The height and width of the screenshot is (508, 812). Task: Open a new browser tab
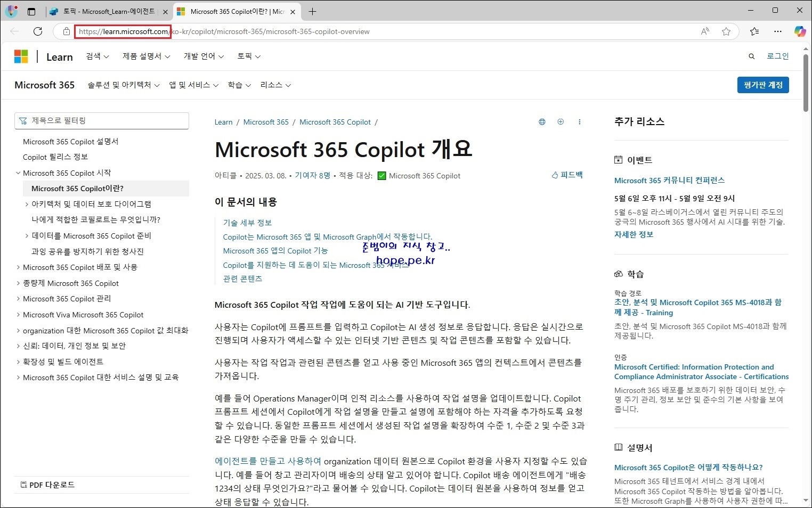(x=312, y=11)
